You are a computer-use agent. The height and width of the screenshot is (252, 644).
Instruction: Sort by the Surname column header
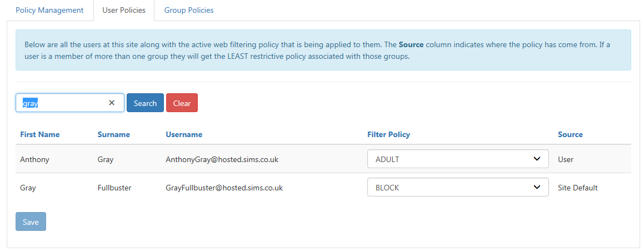[114, 135]
